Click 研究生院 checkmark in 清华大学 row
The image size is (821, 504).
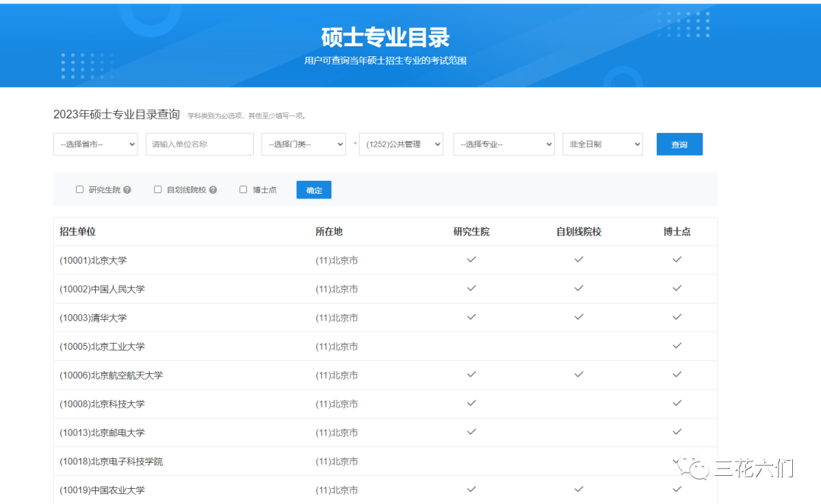(x=471, y=317)
